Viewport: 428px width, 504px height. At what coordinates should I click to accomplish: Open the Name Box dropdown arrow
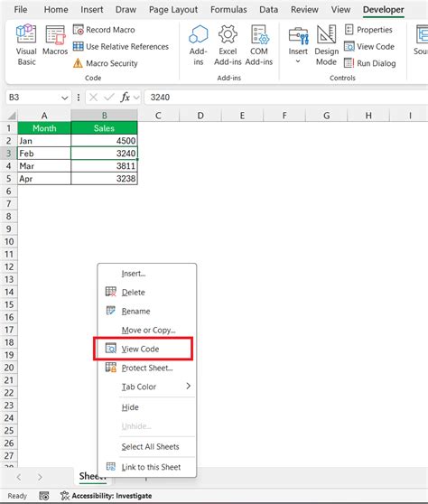click(65, 98)
